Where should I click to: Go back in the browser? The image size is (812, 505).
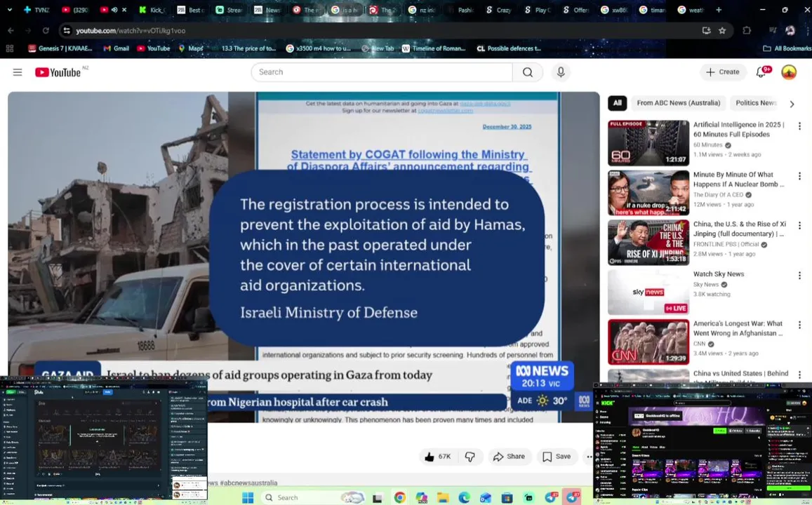point(11,31)
